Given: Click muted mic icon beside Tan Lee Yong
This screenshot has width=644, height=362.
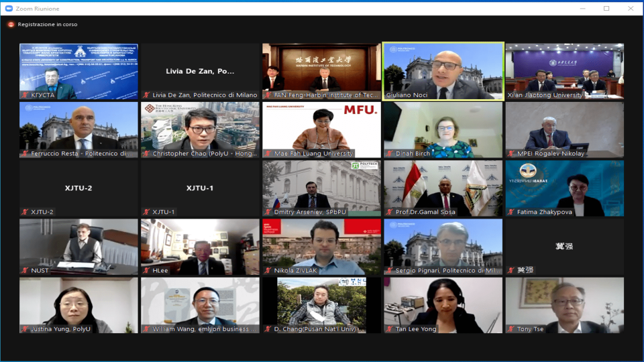Looking at the screenshot, I should tap(389, 329).
